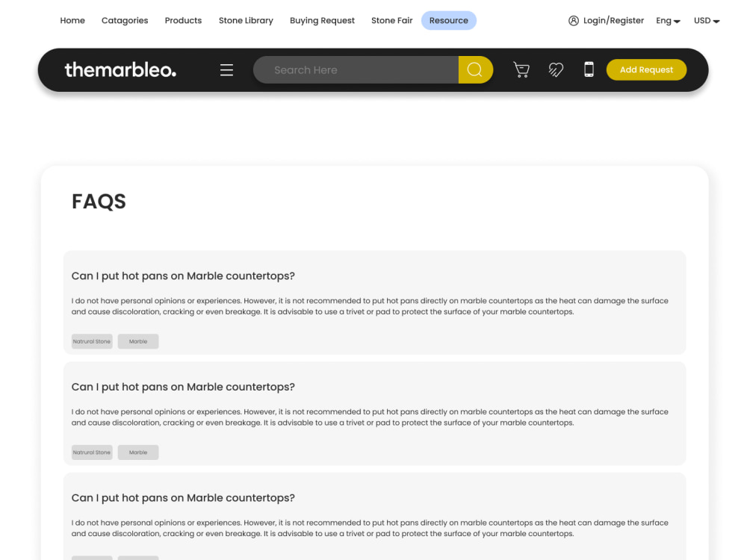Click the second FAQ answer paragraph

coord(370,417)
